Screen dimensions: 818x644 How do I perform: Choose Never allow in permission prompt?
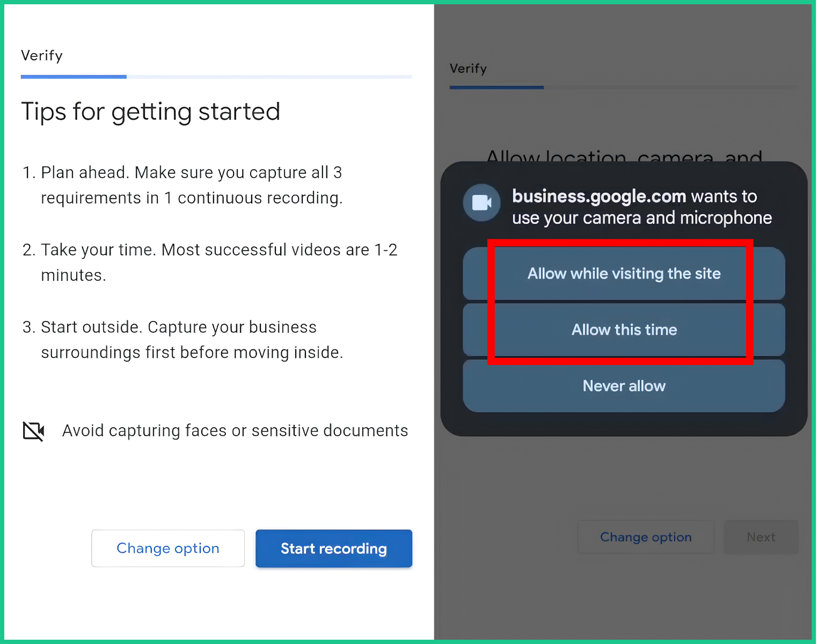(x=624, y=386)
